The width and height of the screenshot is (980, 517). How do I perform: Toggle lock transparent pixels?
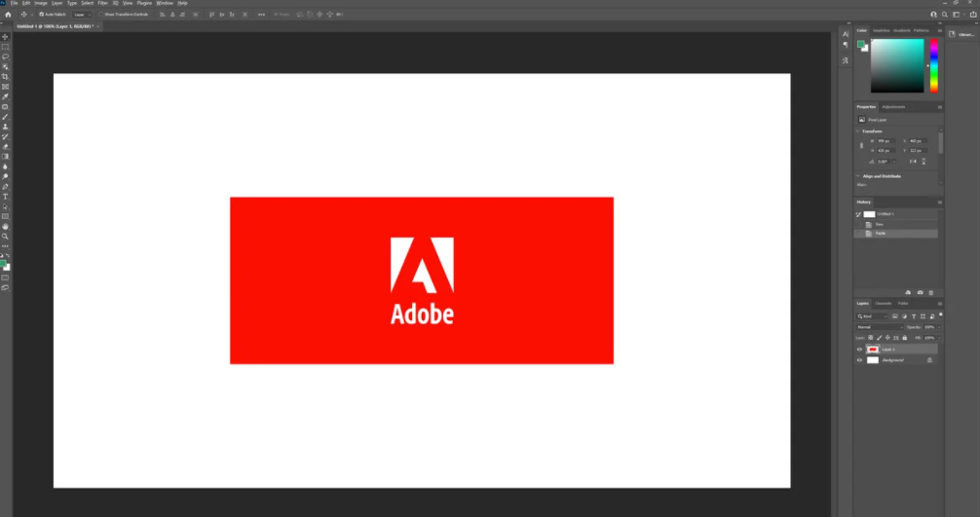coord(871,338)
